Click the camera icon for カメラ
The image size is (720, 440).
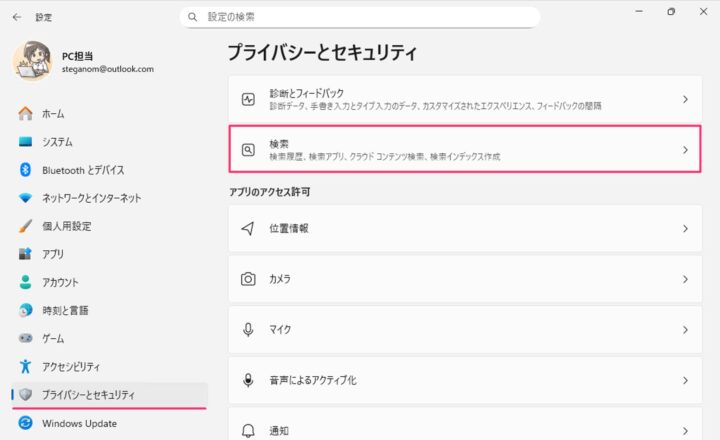click(248, 279)
